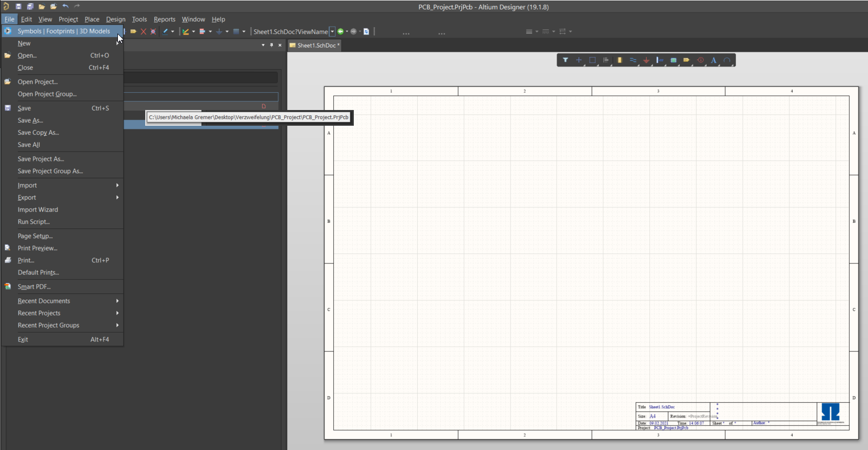Choose the GND power port tool
This screenshot has width=868, height=450.
tap(646, 60)
